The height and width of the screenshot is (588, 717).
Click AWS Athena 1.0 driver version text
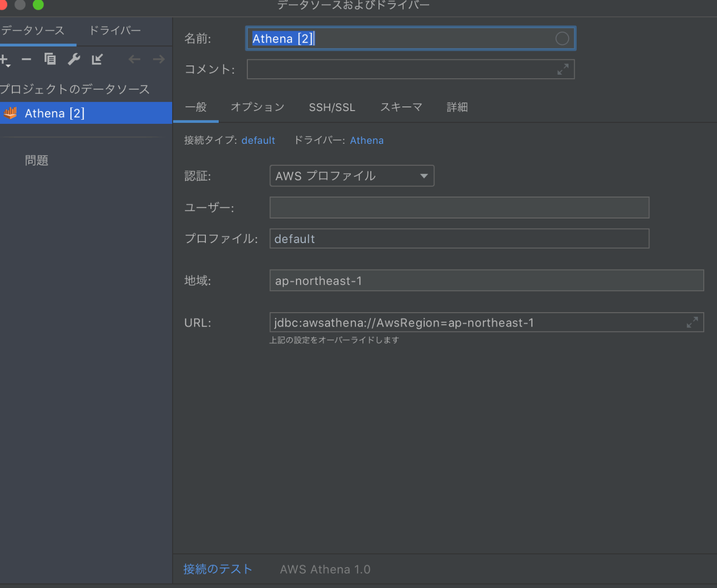click(x=325, y=570)
